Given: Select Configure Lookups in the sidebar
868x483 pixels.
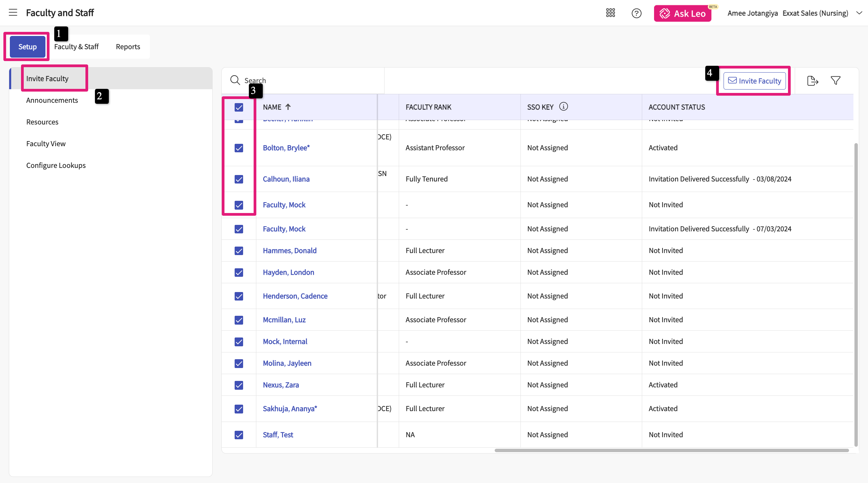Looking at the screenshot, I should pyautogui.click(x=56, y=165).
